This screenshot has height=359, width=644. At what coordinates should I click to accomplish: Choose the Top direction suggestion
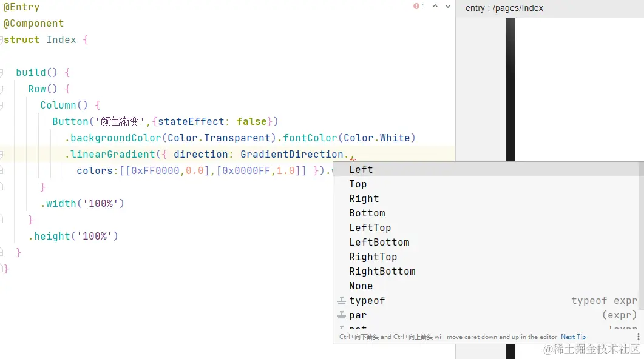(486, 184)
